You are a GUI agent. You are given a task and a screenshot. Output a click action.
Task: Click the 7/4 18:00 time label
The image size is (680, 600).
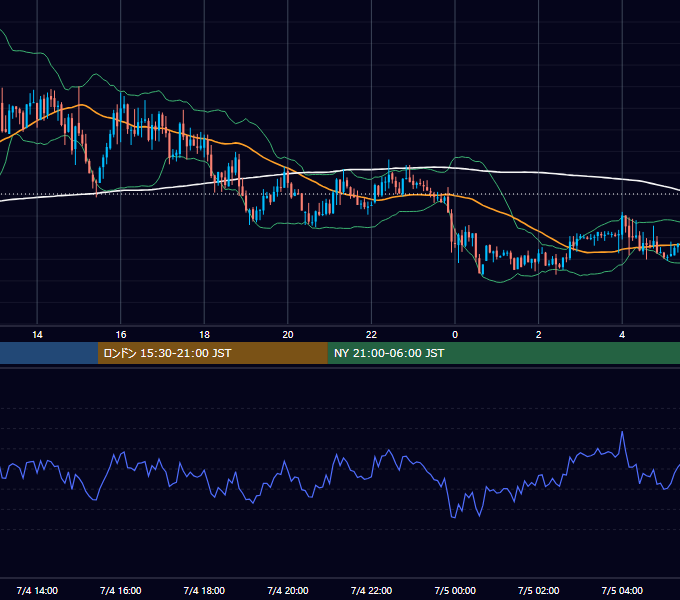(204, 590)
